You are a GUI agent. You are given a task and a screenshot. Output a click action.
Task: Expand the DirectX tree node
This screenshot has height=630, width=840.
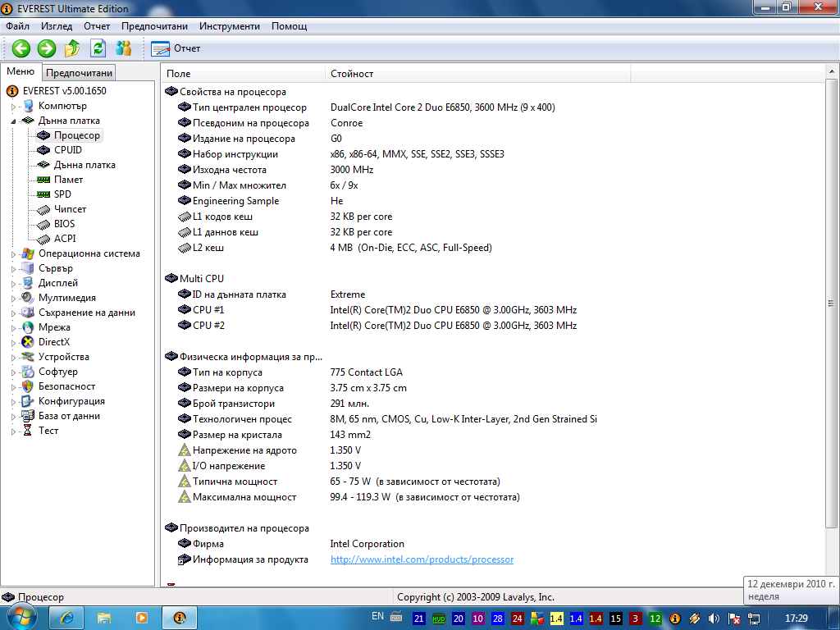(13, 342)
